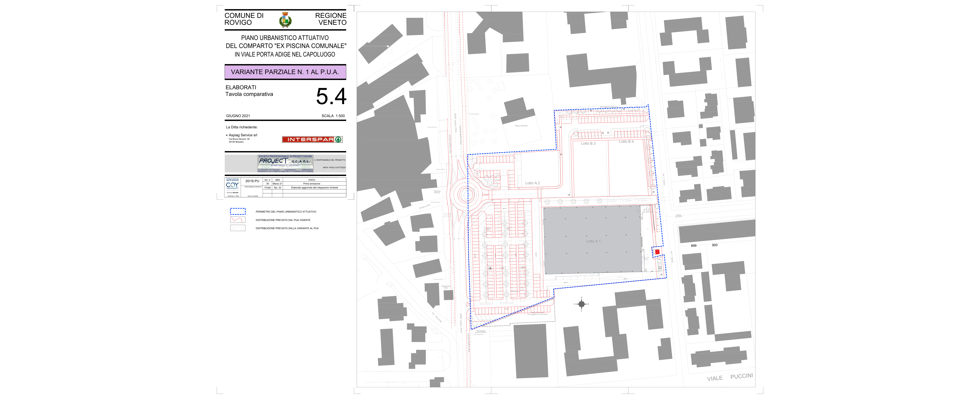
Task: Click the Lotto B.3 label
Action: tap(588, 143)
